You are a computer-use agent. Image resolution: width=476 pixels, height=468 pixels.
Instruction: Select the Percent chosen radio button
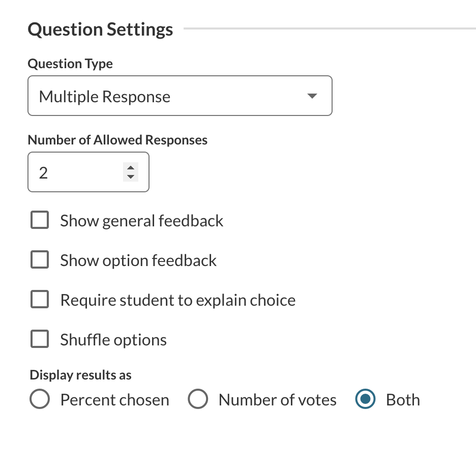40,400
